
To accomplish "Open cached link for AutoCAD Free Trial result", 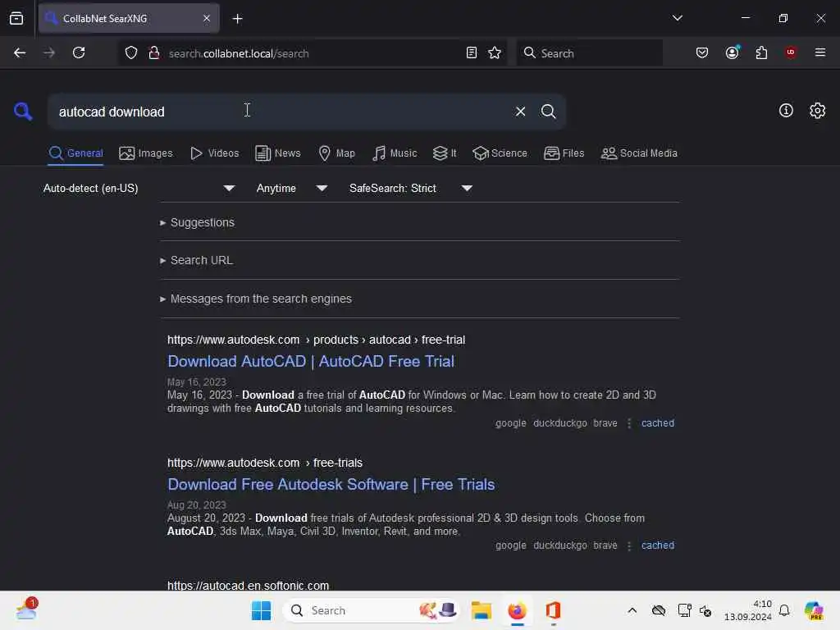I will pos(657,423).
